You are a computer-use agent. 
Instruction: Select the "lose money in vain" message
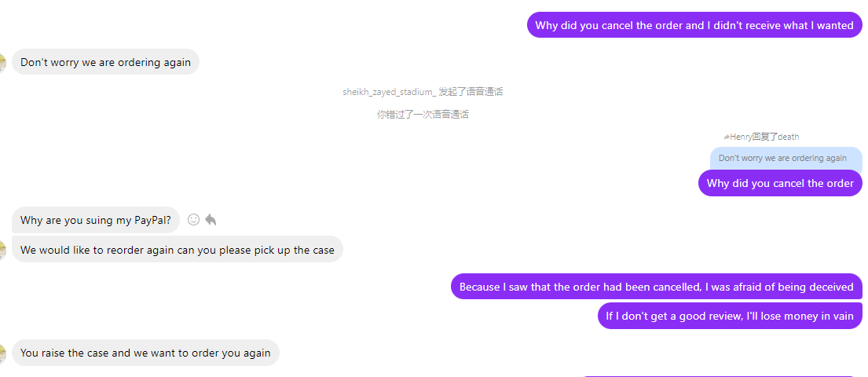(730, 316)
